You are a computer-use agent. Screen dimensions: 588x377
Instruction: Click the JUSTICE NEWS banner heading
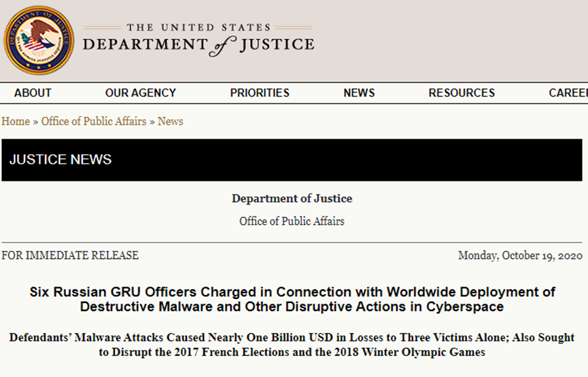click(60, 160)
